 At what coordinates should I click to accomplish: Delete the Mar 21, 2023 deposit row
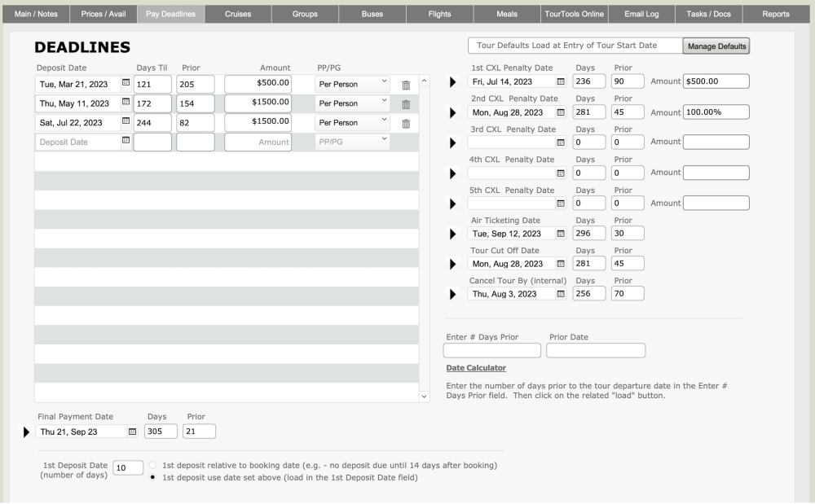(406, 85)
